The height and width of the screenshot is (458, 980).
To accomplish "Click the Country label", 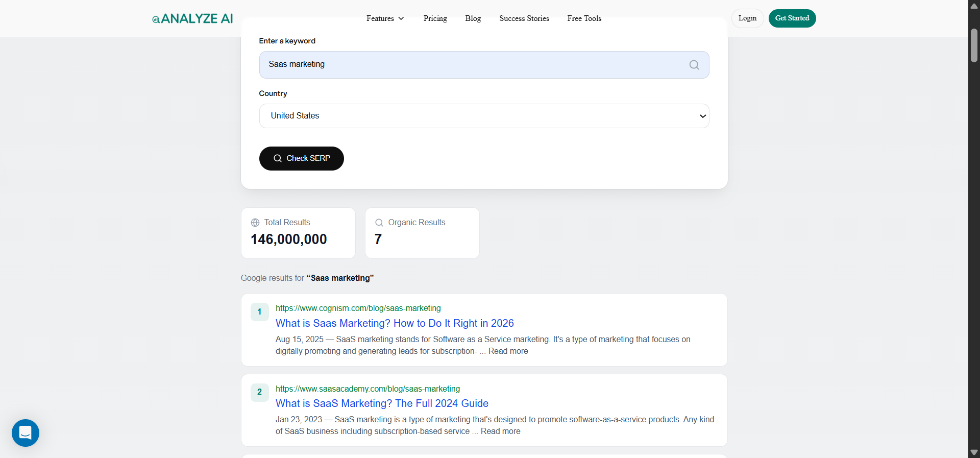I will coord(273,93).
